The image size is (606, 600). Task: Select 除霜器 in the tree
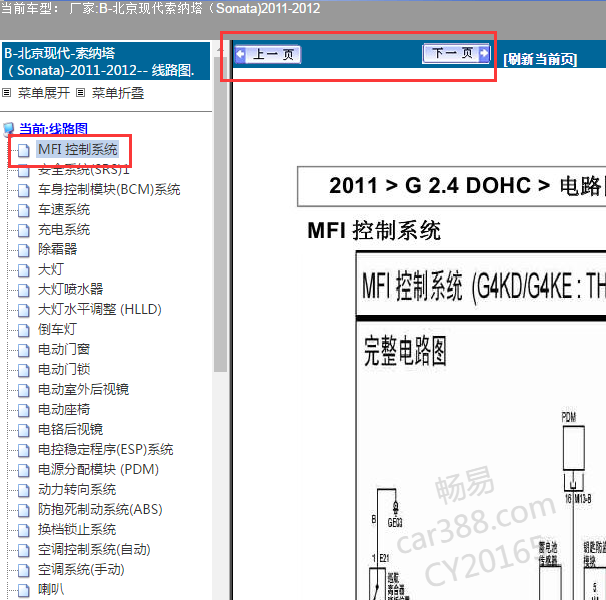coord(57,249)
